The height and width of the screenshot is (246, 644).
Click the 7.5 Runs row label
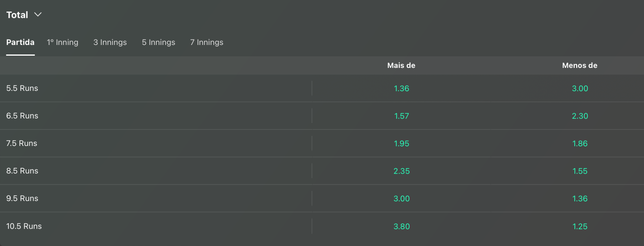pyautogui.click(x=22, y=143)
